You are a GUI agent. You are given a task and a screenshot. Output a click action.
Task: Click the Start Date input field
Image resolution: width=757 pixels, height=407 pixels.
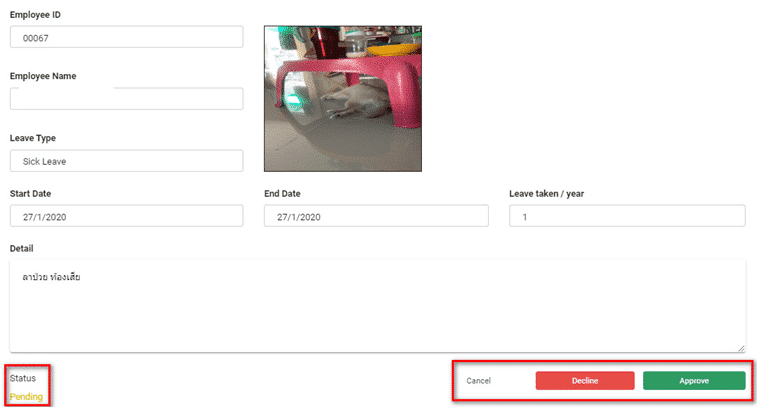pyautogui.click(x=126, y=216)
